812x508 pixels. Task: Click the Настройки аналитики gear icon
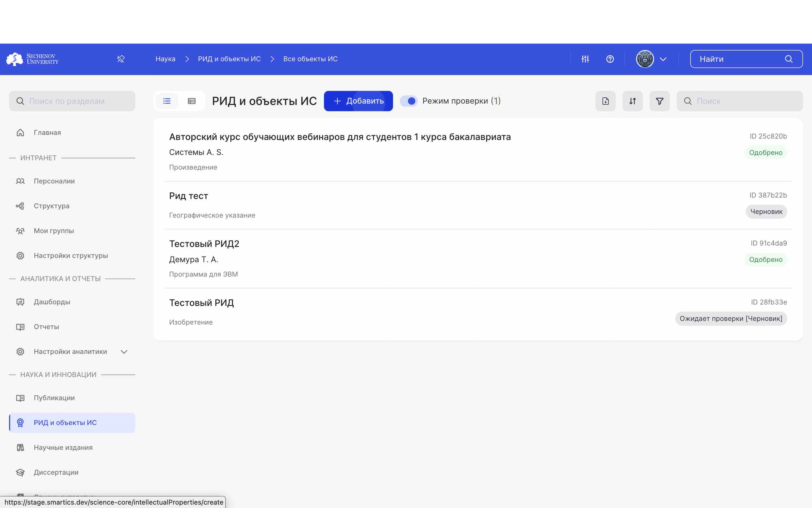[x=20, y=351]
